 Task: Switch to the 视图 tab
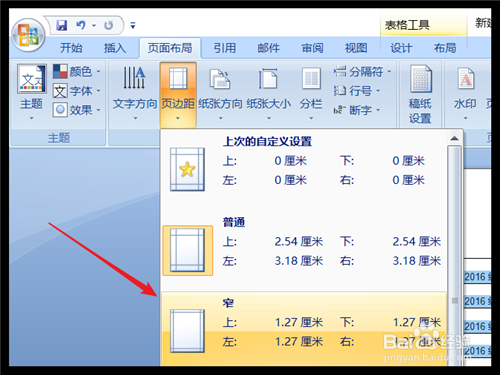click(356, 48)
